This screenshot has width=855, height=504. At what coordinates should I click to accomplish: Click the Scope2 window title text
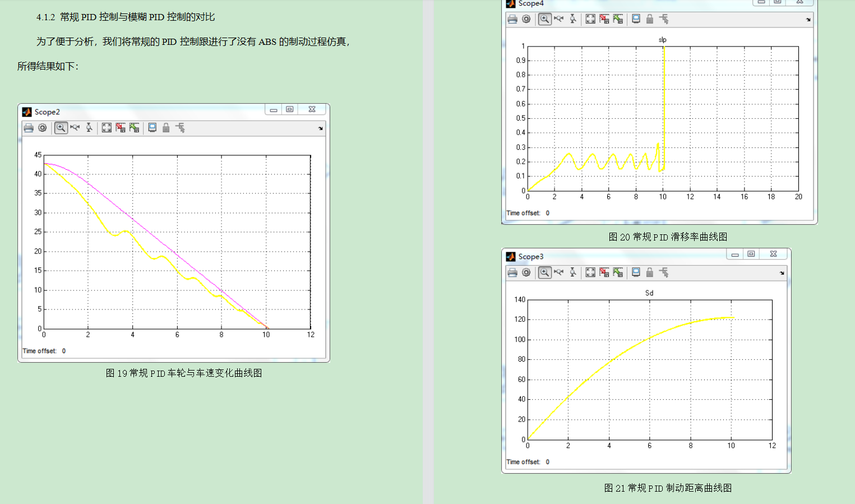point(47,112)
